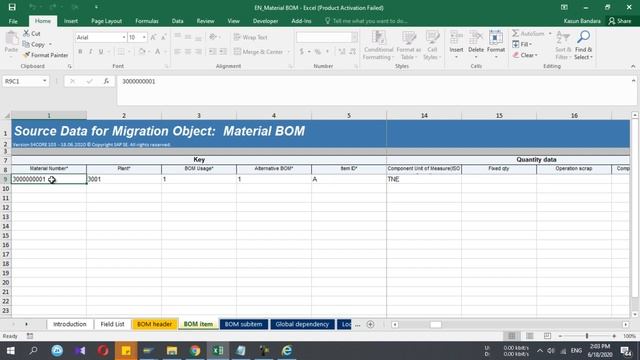Switch to the Formulas tab
The width and height of the screenshot is (640, 360).
[x=147, y=21]
